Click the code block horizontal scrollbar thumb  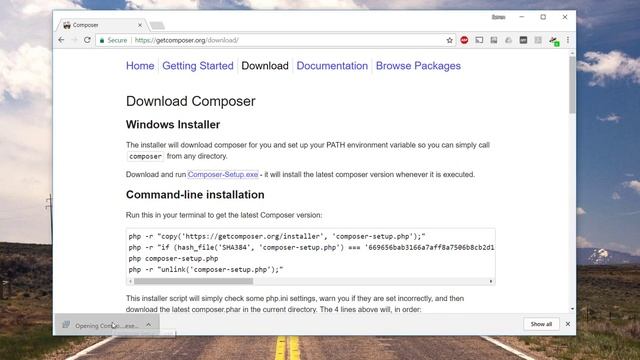(x=193, y=281)
